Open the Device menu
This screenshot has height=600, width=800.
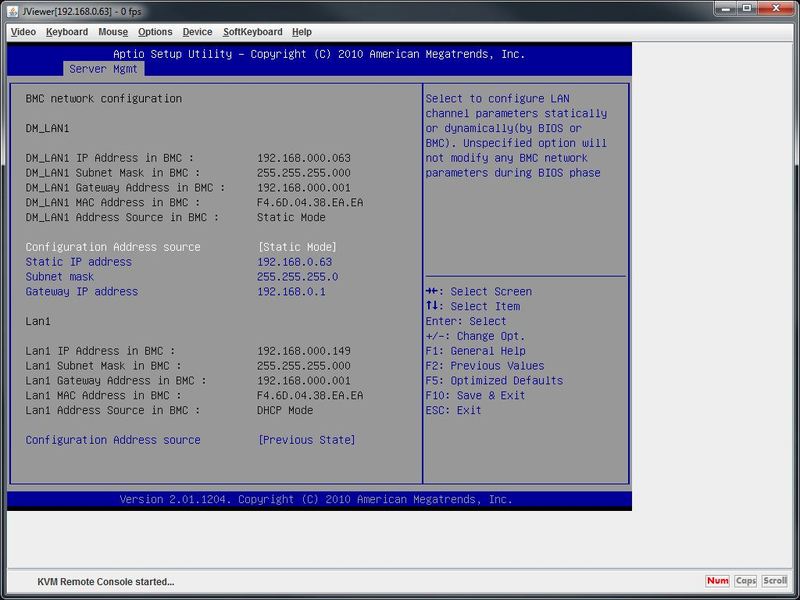pyautogui.click(x=197, y=32)
